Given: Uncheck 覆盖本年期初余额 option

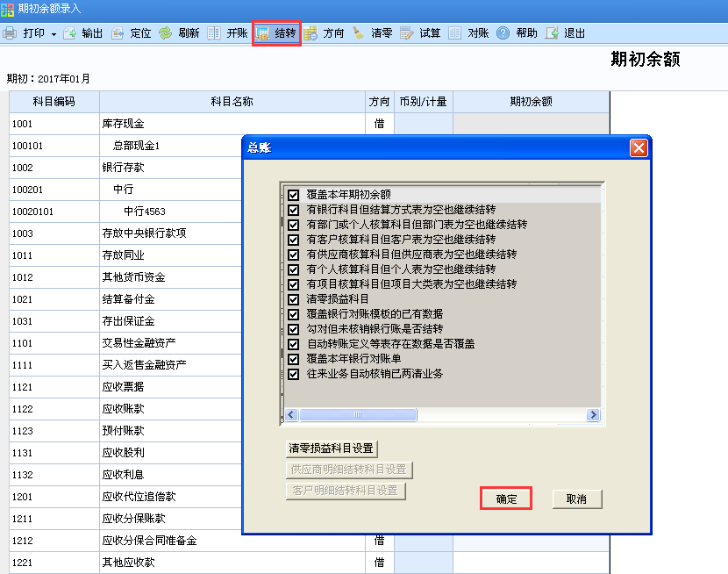Looking at the screenshot, I should [x=295, y=194].
